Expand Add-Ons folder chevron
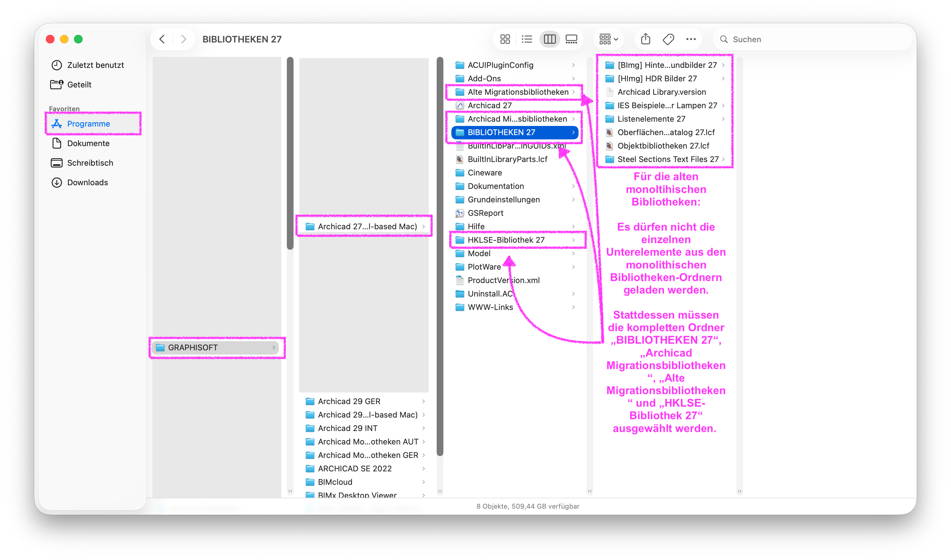The width and height of the screenshot is (951, 560). [574, 79]
